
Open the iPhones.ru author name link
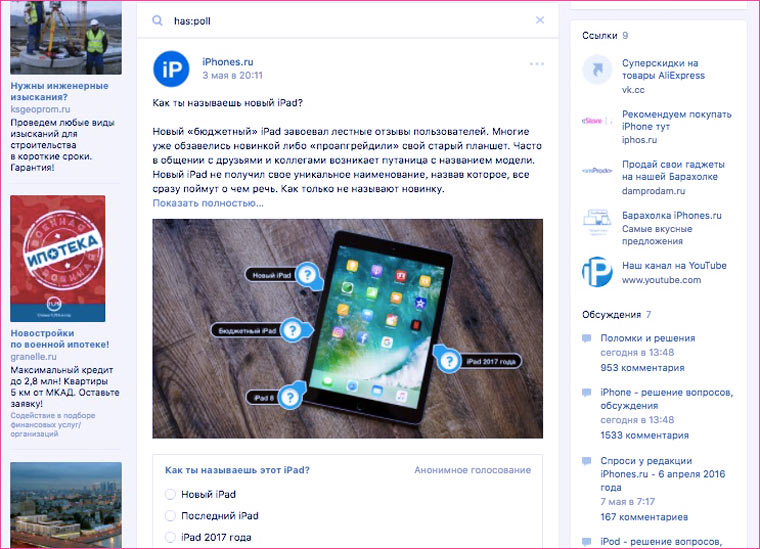coord(228,62)
